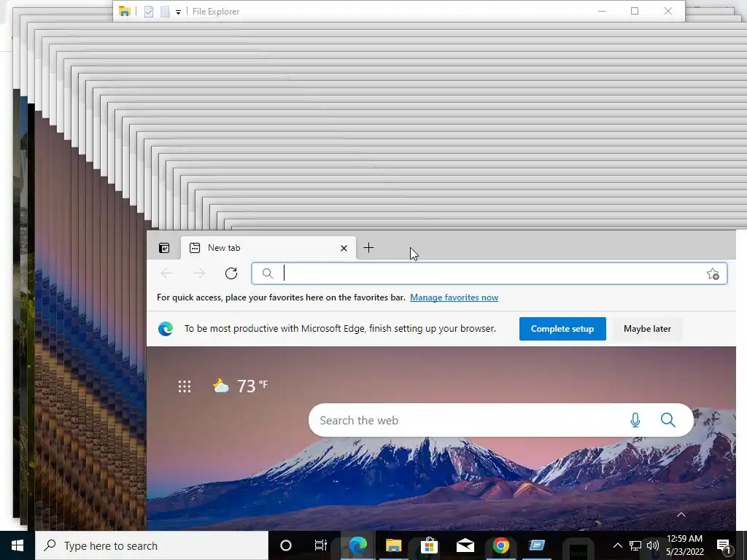This screenshot has width=747, height=560.
Task: Open Task View on taskbar
Action: [x=321, y=545]
